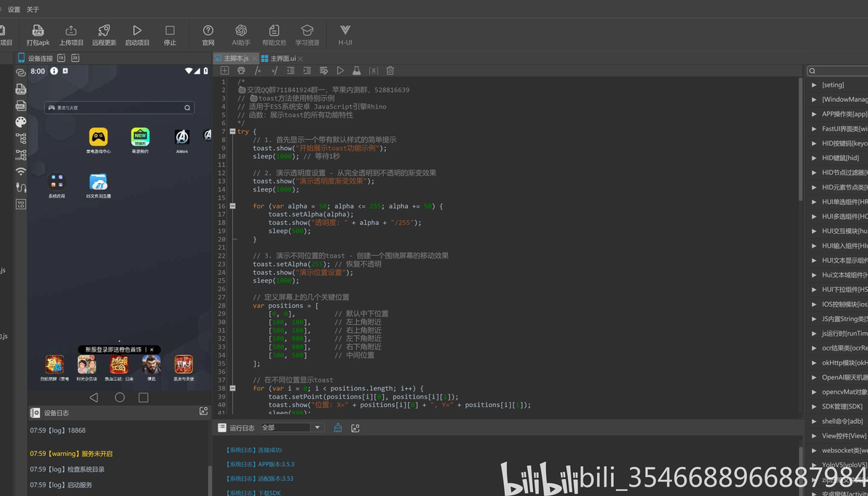Clear the run log with broom icon

tap(338, 428)
